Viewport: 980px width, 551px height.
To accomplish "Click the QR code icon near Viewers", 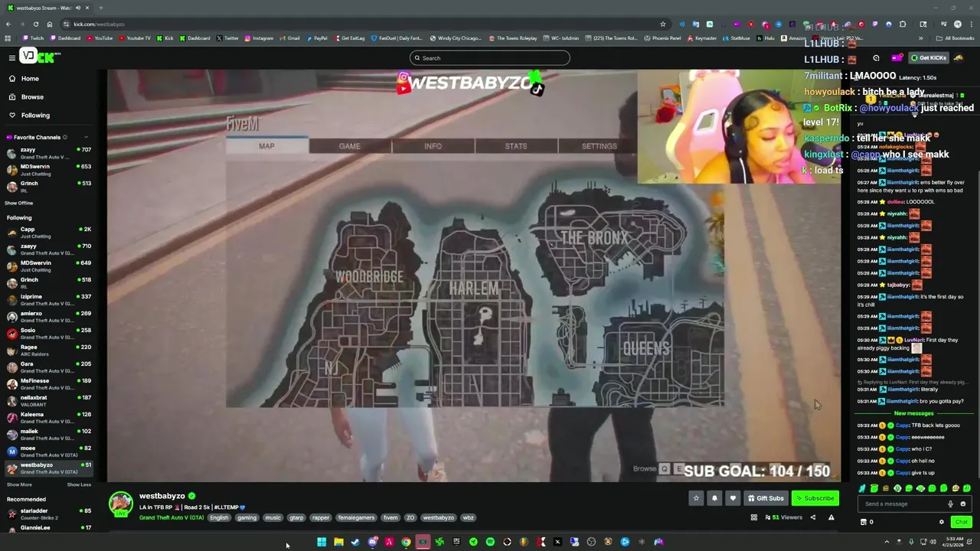I will point(753,517).
